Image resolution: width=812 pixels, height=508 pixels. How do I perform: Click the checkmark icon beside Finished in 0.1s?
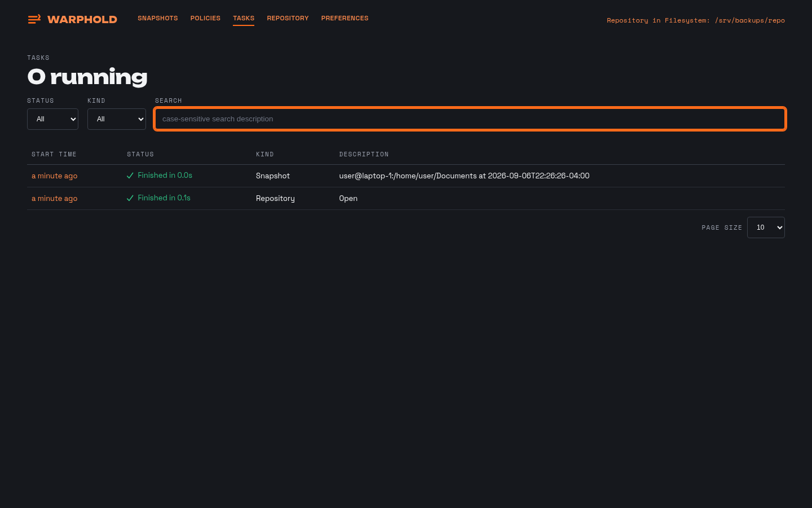tap(130, 198)
